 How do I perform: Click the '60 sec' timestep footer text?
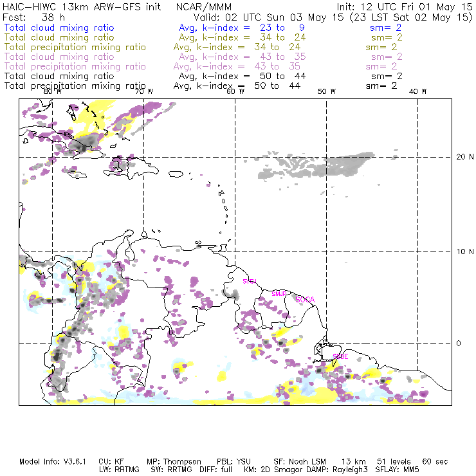click(435, 462)
